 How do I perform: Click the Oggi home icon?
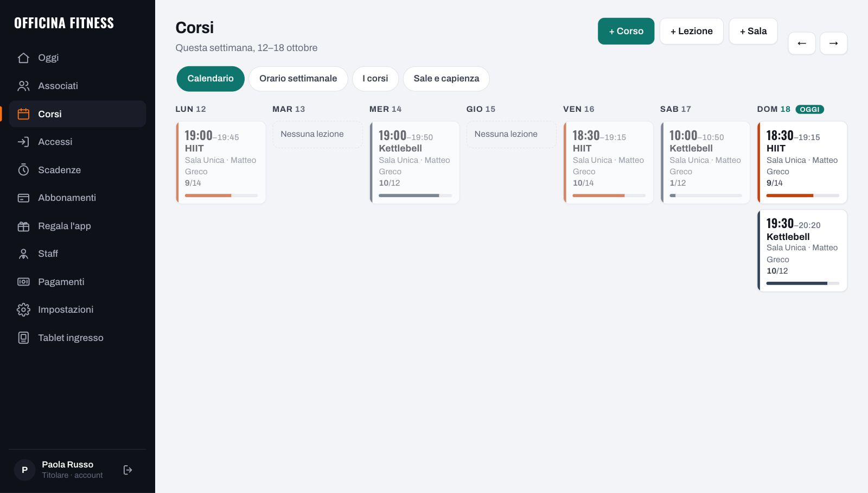[x=23, y=58]
